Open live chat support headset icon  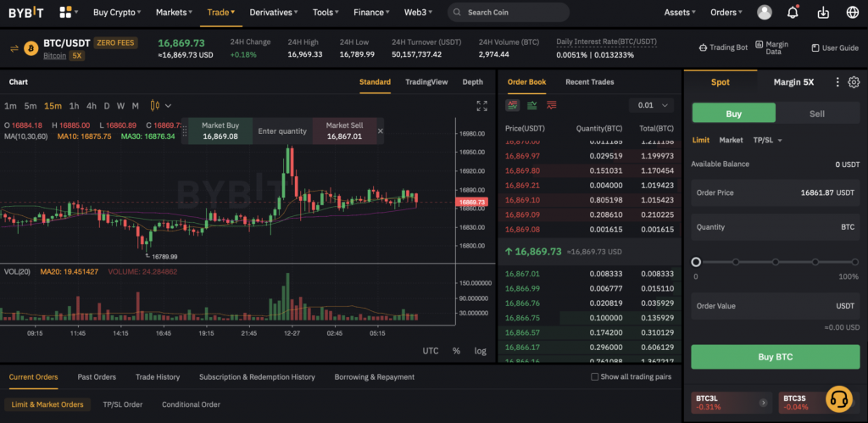point(838,398)
